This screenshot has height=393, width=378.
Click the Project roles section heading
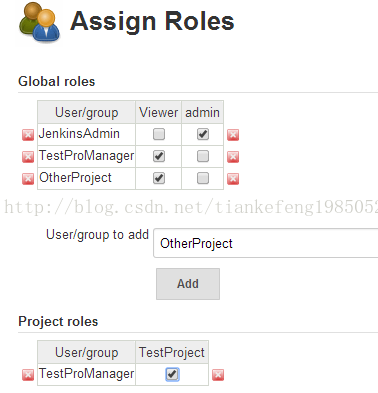coord(58,321)
